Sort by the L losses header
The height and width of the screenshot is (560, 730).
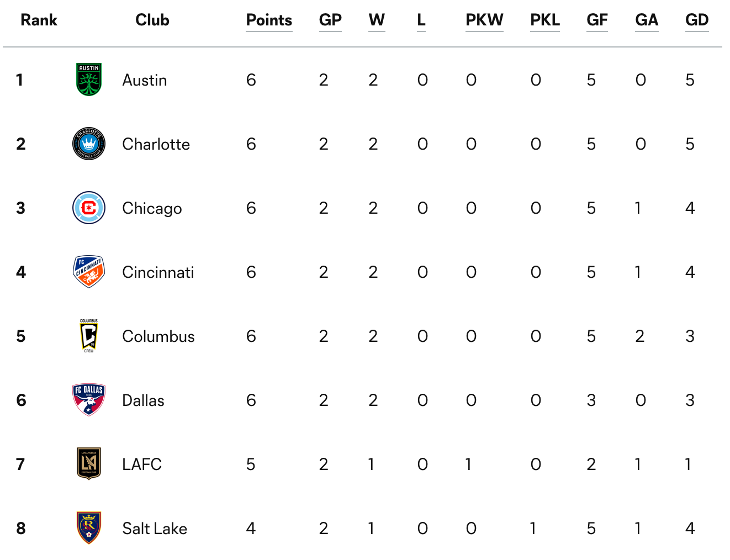(421, 20)
